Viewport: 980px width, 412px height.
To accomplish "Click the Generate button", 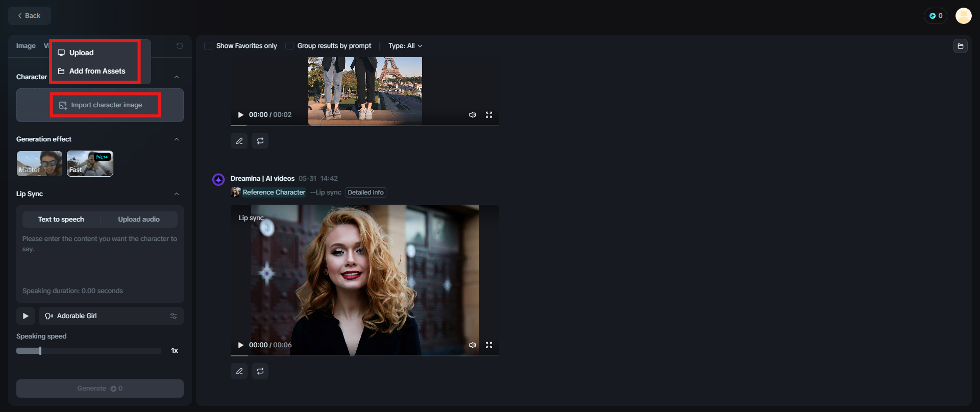I will point(100,389).
